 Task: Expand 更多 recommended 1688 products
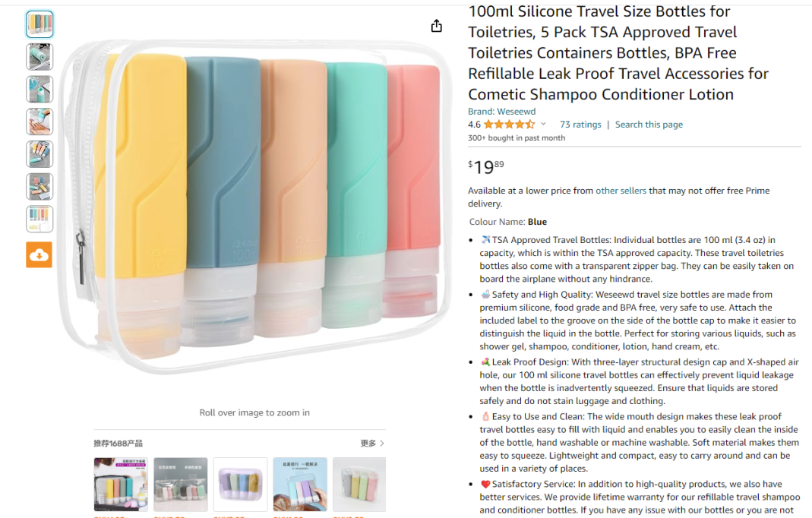pyautogui.click(x=372, y=444)
